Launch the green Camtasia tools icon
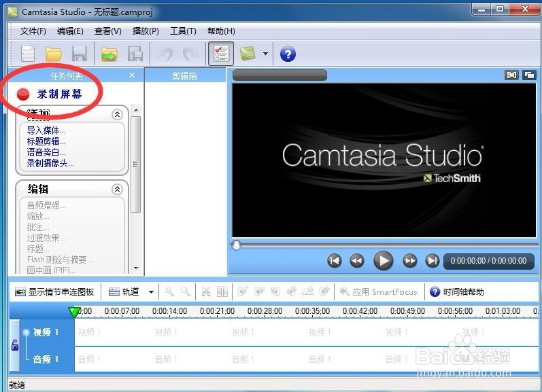 tap(248, 54)
